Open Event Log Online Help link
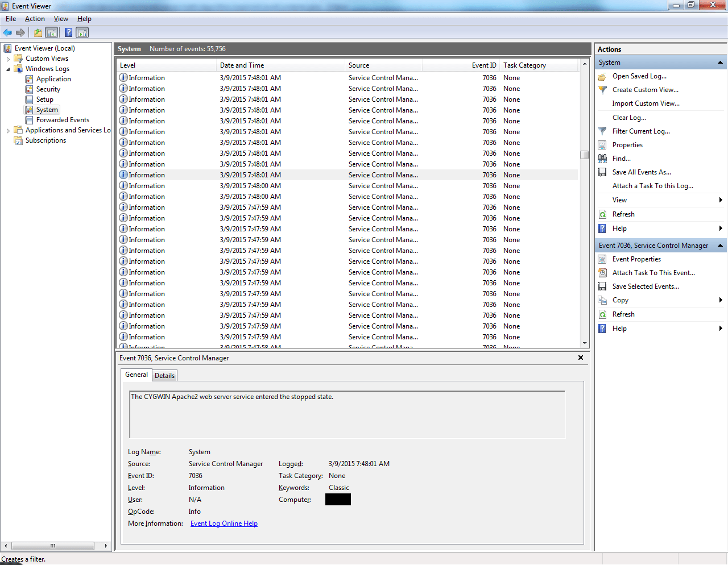Image resolution: width=728 pixels, height=565 pixels. coord(224,523)
